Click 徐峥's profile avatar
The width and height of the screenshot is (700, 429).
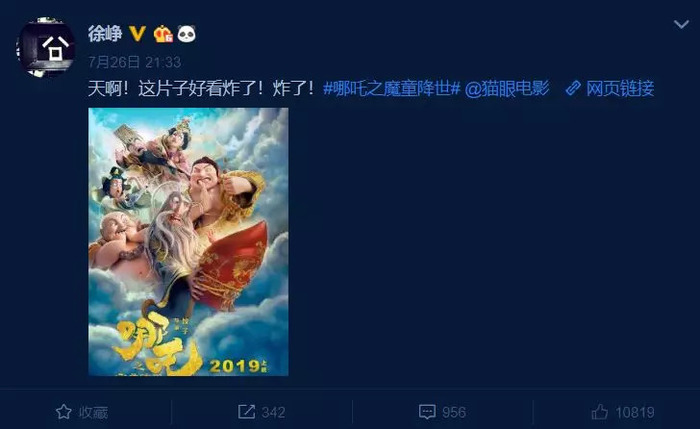pyautogui.click(x=46, y=48)
